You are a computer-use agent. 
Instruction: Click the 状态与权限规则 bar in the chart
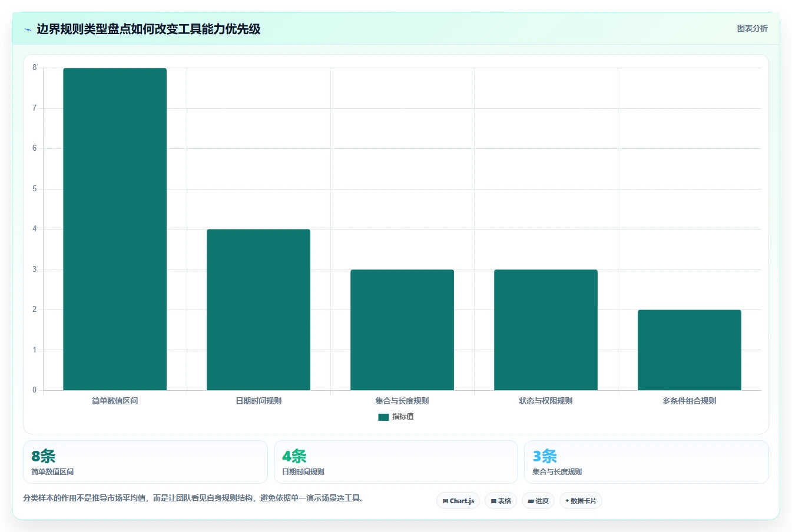[x=546, y=330]
